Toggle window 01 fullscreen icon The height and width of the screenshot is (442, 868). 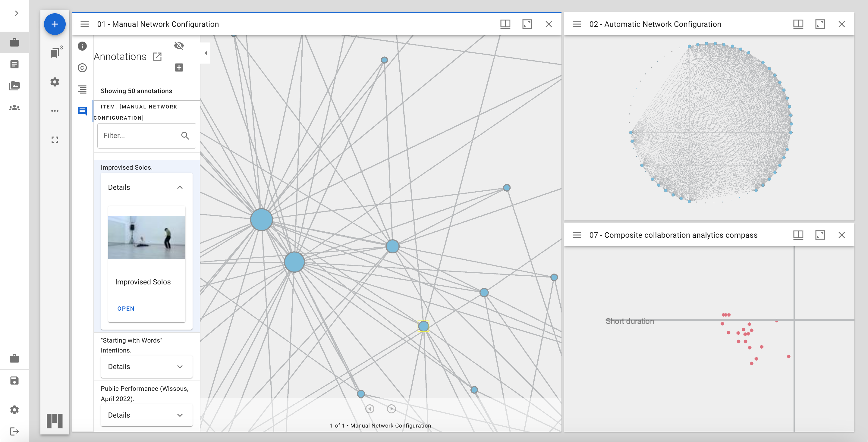click(527, 24)
